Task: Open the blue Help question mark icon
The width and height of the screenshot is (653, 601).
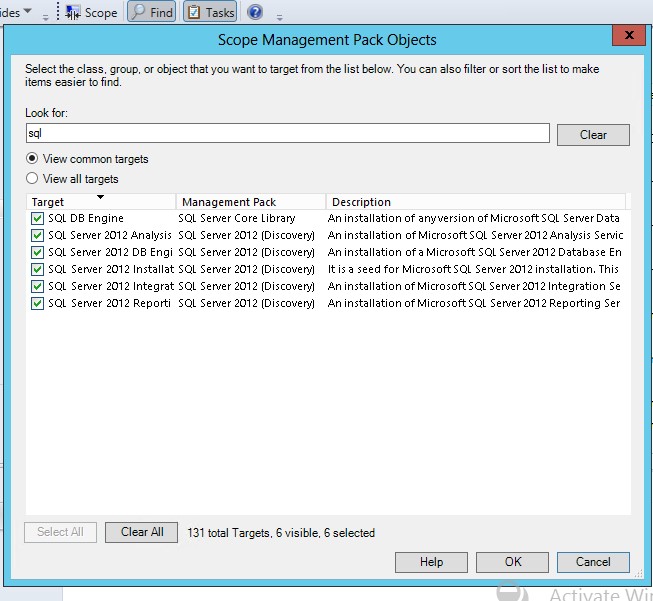Action: point(255,12)
